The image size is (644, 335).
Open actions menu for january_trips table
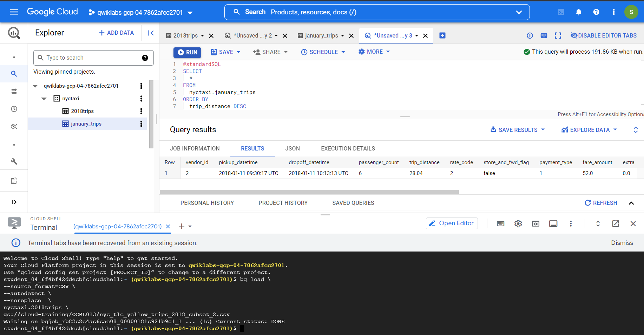tap(141, 124)
